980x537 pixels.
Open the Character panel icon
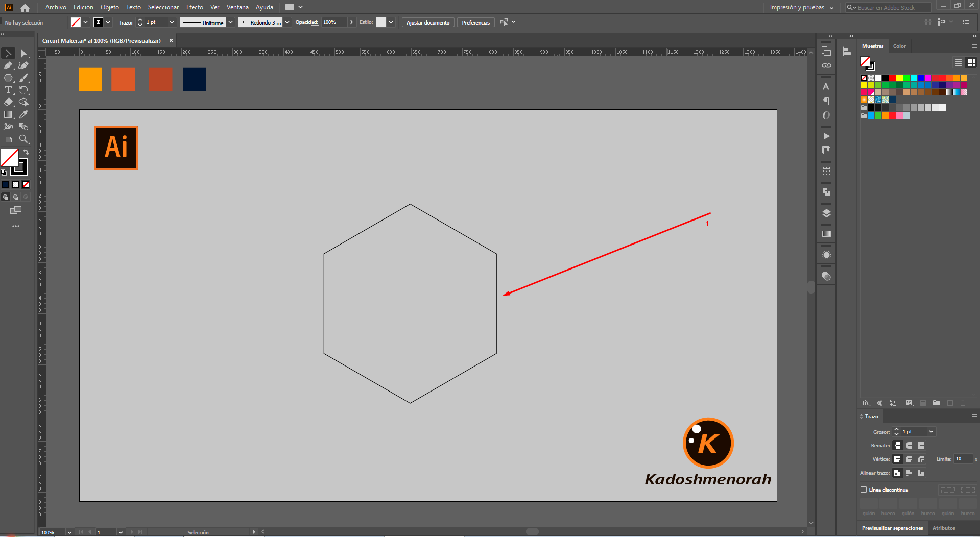coord(826,86)
